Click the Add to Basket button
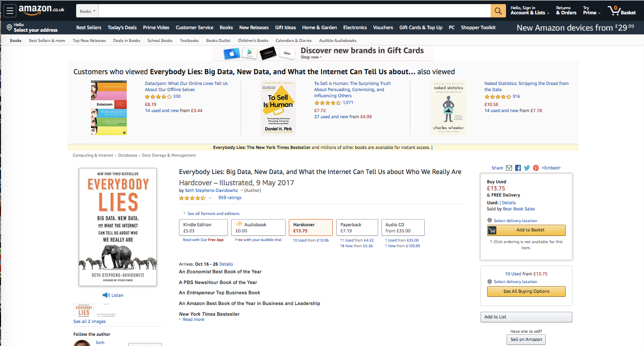Screen dimensions: 644x346 point(526,230)
